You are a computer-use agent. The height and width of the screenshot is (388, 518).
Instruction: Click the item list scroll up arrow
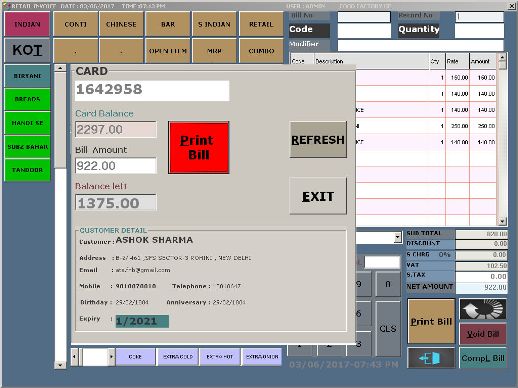(x=60, y=68)
